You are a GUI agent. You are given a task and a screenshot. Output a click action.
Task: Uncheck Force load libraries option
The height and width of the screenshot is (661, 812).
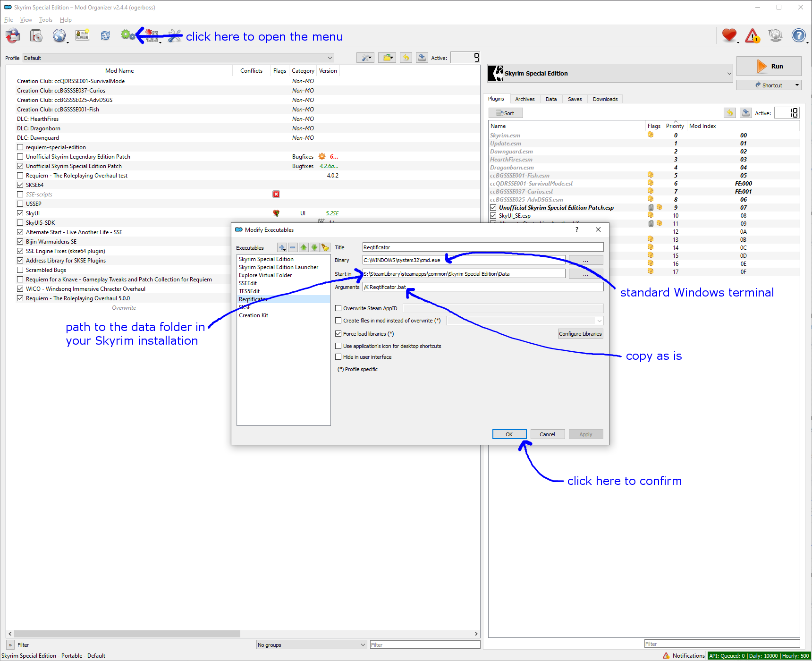pos(338,334)
